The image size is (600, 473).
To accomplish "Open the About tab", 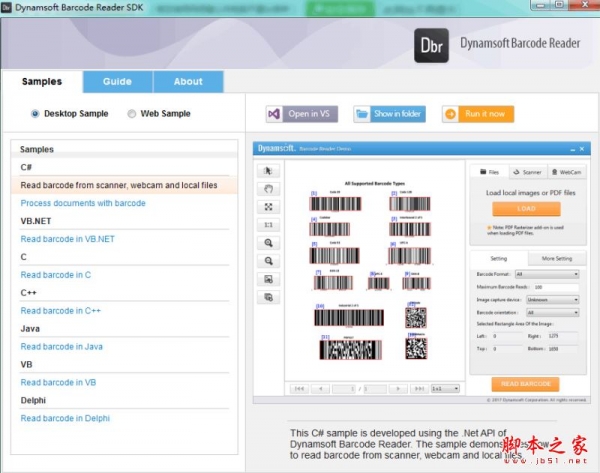I will pos(188,82).
